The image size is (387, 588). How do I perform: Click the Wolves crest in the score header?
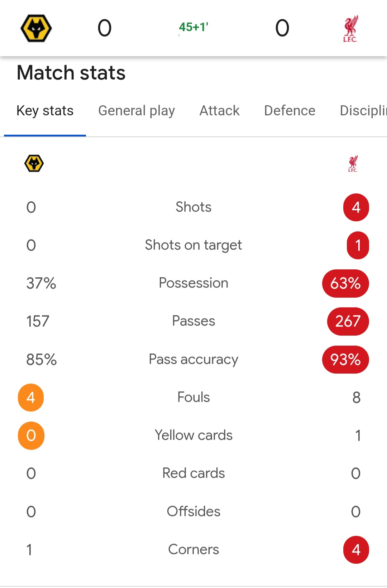[36, 28]
